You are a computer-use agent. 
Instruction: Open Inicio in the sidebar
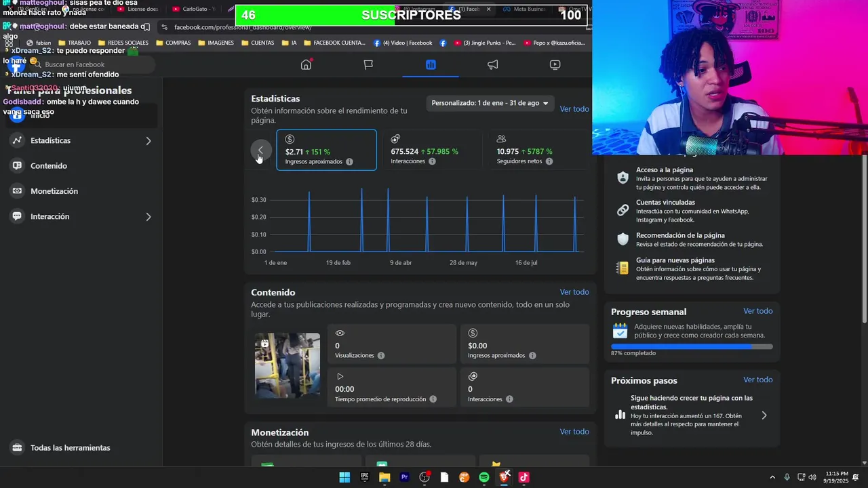point(81,115)
